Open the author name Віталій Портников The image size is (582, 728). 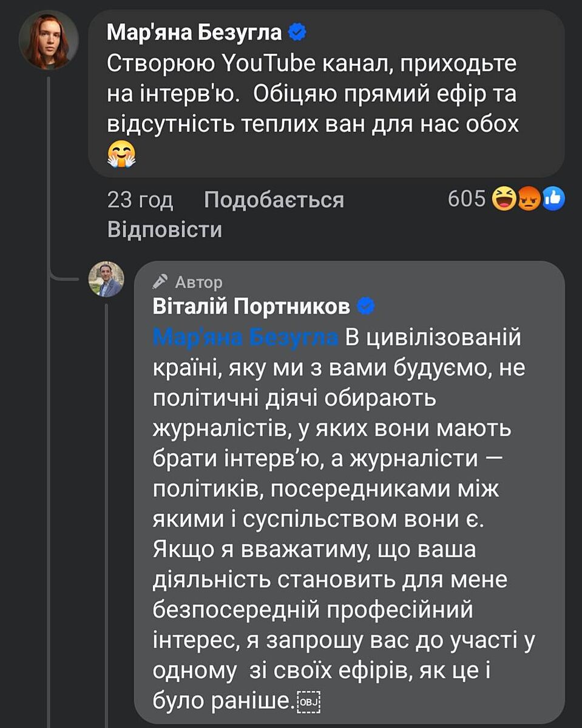coord(251,308)
